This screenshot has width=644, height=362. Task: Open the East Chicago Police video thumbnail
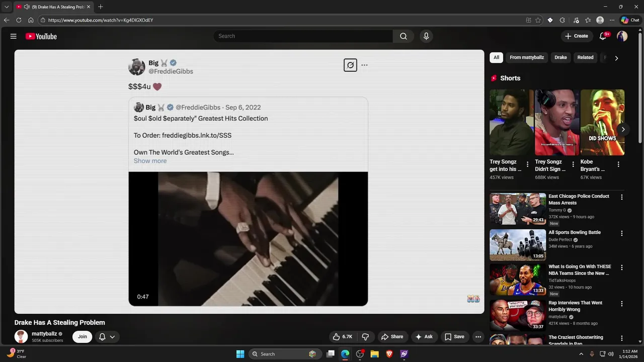tap(518, 209)
